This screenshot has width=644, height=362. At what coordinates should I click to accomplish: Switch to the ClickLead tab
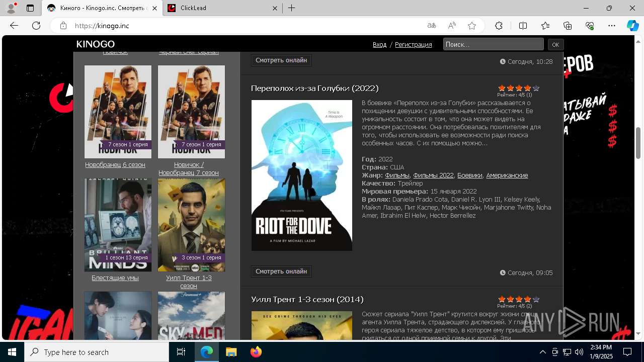[x=224, y=8]
